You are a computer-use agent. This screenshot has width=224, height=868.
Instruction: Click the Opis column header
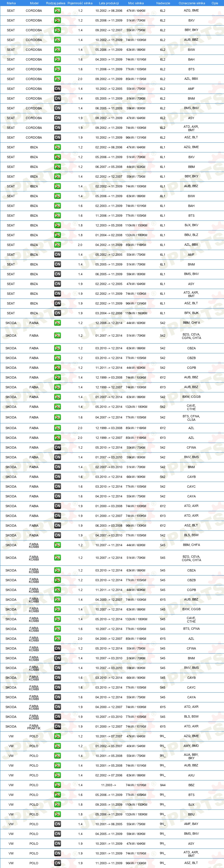215,3
